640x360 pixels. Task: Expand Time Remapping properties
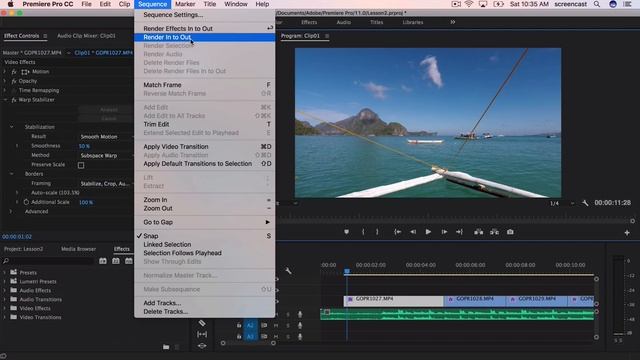tap(5, 90)
